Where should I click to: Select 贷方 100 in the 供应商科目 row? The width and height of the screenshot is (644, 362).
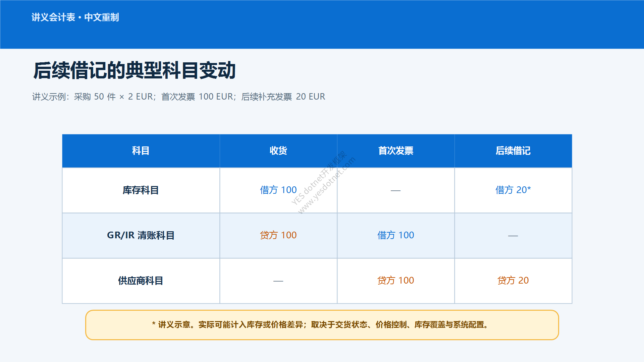point(396,281)
